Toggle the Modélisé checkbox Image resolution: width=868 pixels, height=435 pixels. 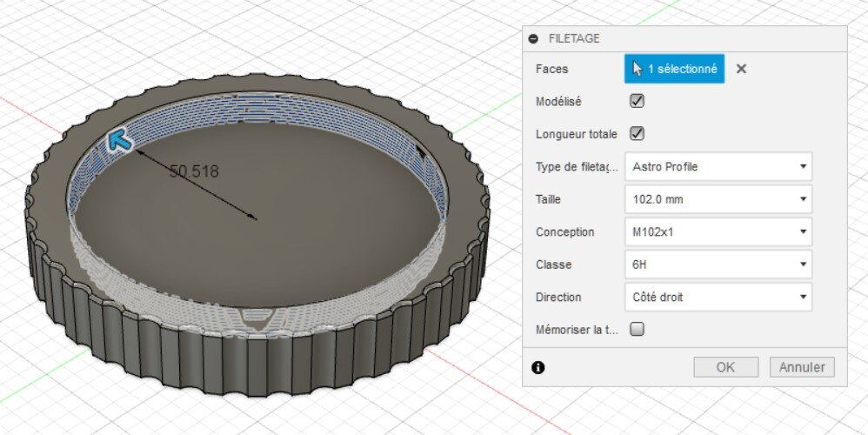(x=638, y=101)
